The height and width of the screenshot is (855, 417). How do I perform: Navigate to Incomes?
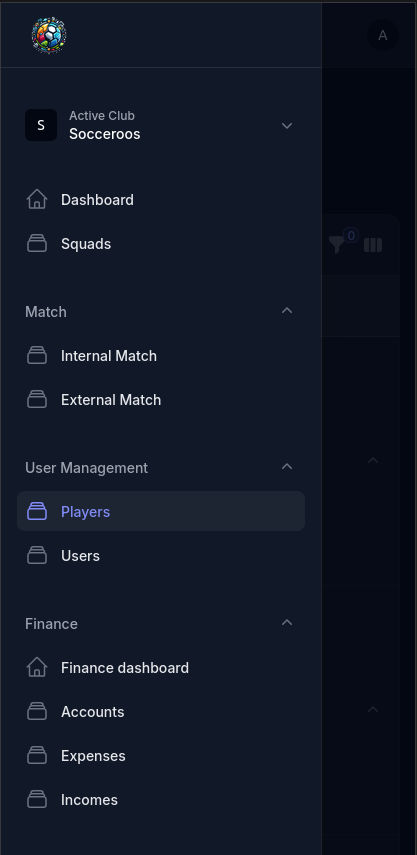[161, 800]
